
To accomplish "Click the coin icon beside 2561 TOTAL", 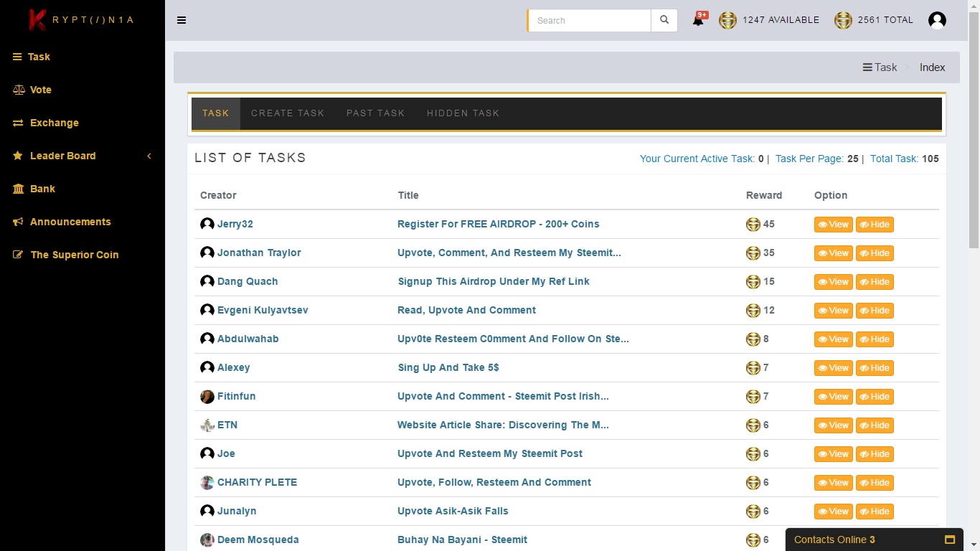I will point(843,21).
